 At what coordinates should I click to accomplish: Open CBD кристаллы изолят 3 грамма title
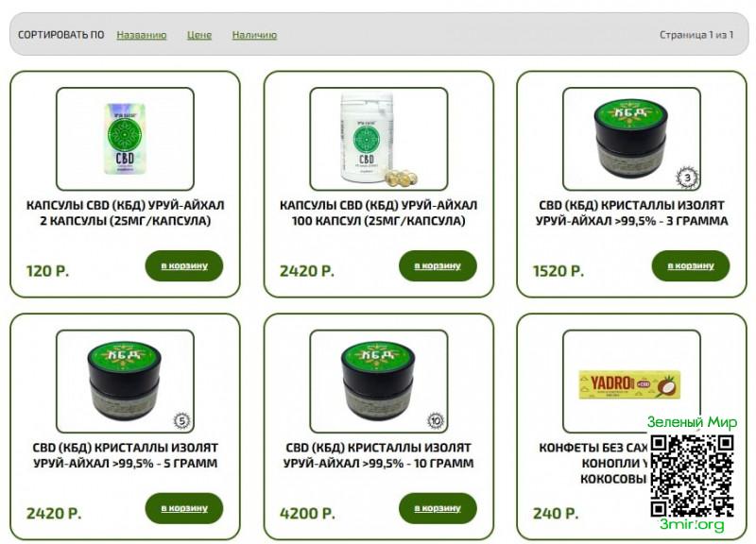coord(631,212)
